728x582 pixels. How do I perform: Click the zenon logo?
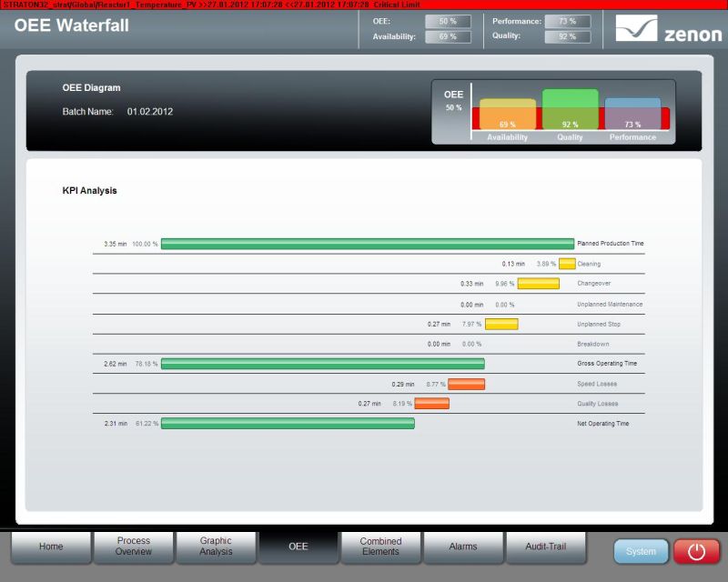point(668,29)
